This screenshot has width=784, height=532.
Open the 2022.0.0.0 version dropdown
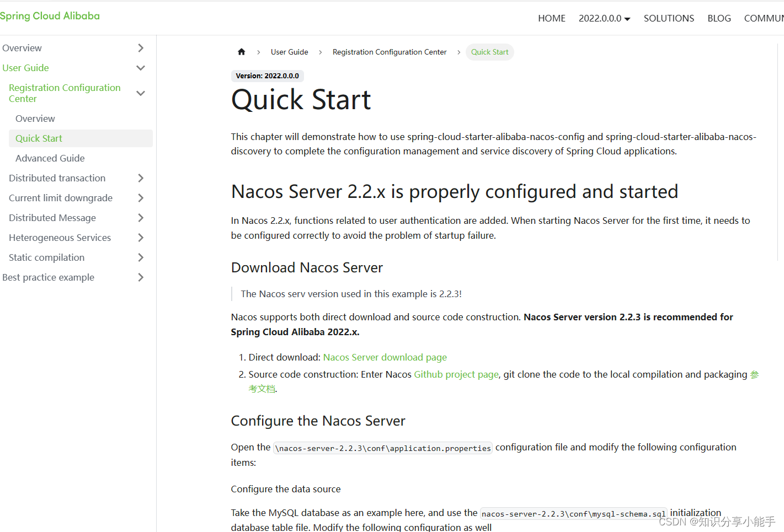click(x=604, y=18)
